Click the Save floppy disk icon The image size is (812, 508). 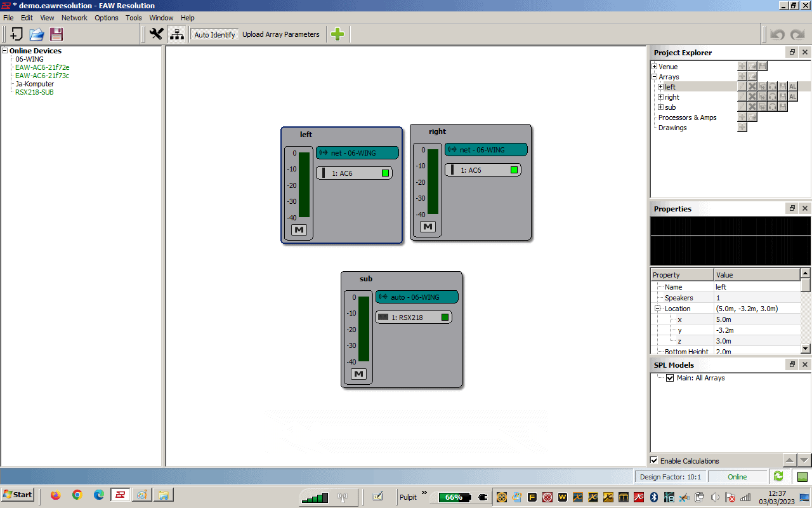[56, 34]
